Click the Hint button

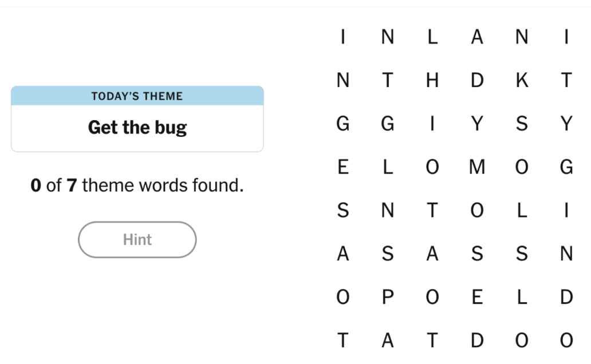137,240
